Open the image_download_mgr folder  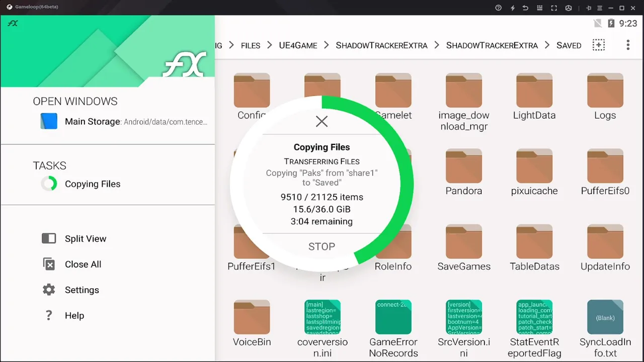pos(464,102)
